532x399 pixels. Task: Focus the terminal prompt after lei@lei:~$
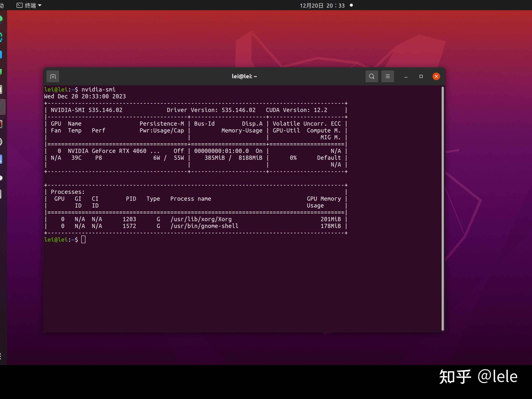[x=83, y=240]
